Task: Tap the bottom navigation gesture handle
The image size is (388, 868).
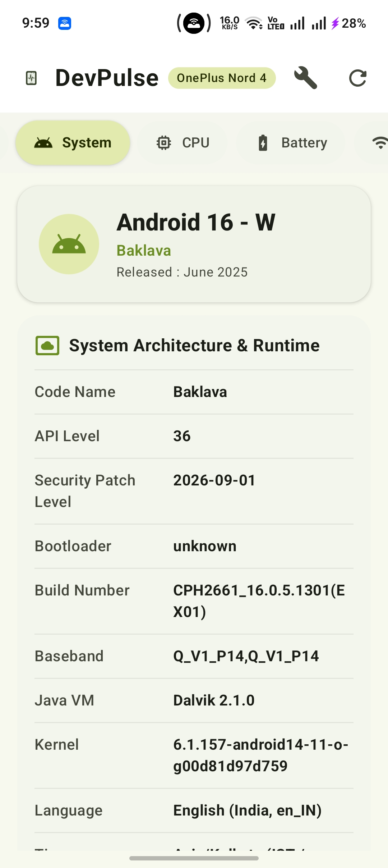Action: click(194, 858)
